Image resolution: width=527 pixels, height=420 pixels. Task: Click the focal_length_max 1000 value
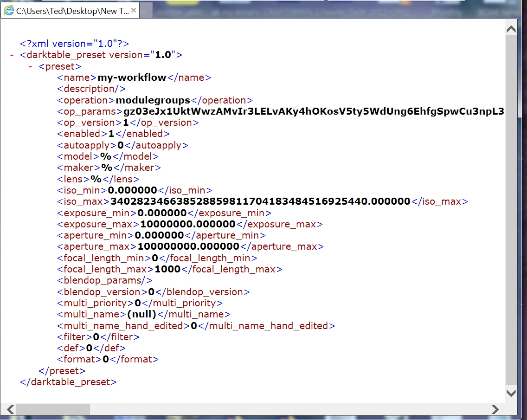coord(168,269)
